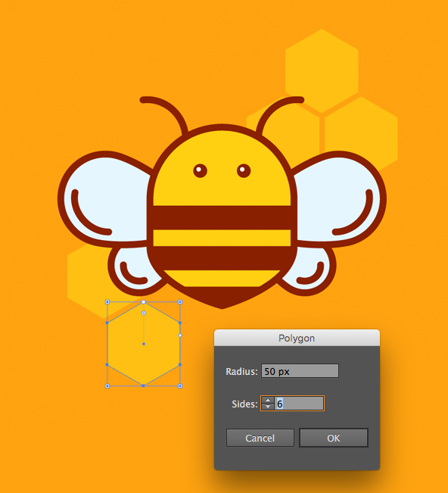This screenshot has height=493, width=448.
Task: Cancel the Polygon dialog
Action: [260, 438]
